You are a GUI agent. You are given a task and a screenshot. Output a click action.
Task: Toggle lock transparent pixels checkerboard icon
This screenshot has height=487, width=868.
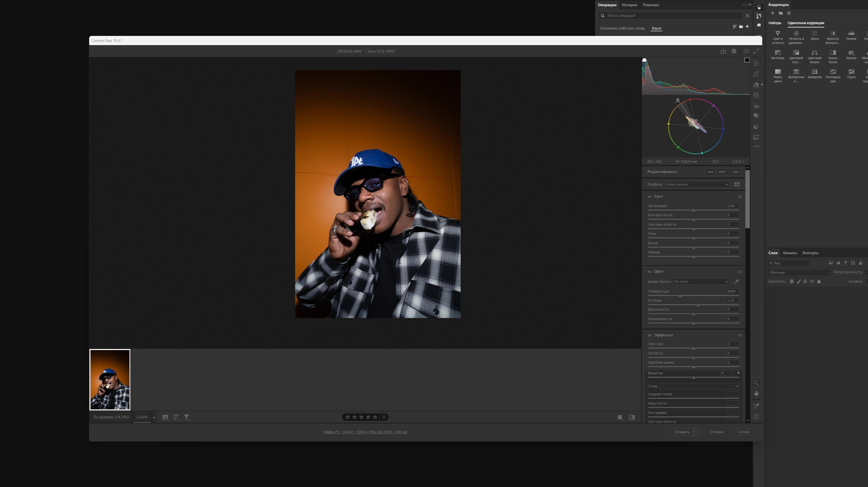click(x=792, y=281)
